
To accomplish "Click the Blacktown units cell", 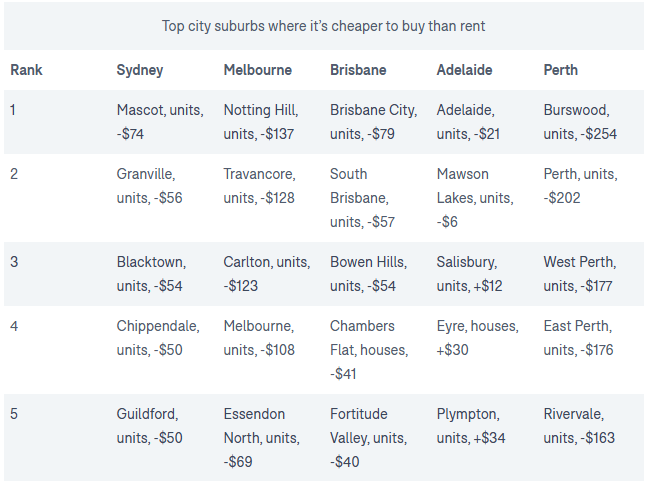I will (x=151, y=275).
